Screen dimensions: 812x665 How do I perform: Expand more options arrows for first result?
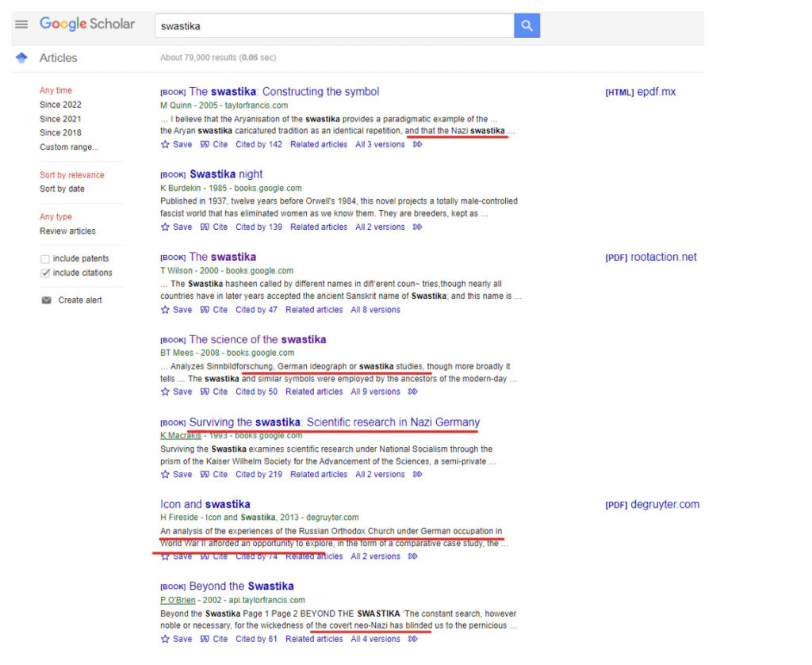pos(418,145)
